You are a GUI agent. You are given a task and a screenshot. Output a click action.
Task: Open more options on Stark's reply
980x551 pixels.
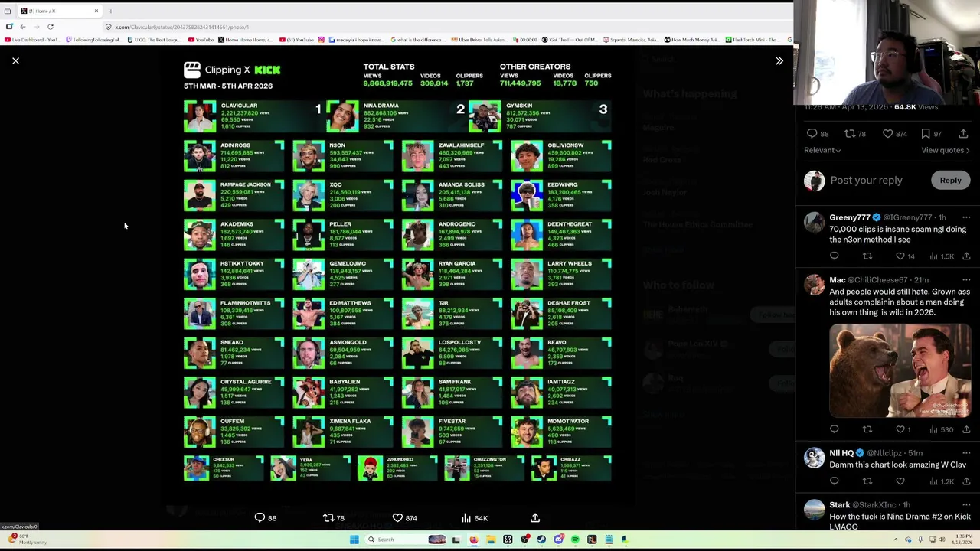[966, 505]
